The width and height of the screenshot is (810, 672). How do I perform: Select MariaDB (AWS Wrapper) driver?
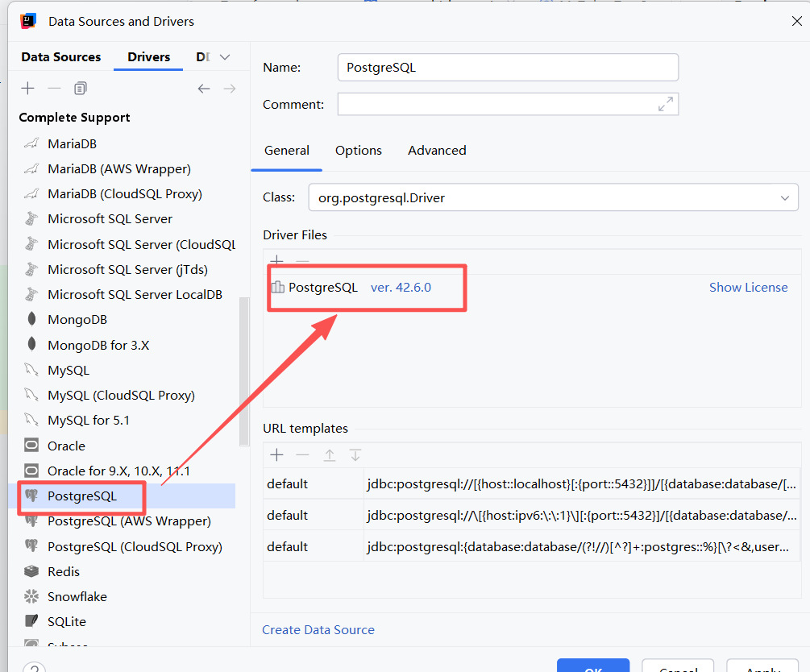[119, 169]
